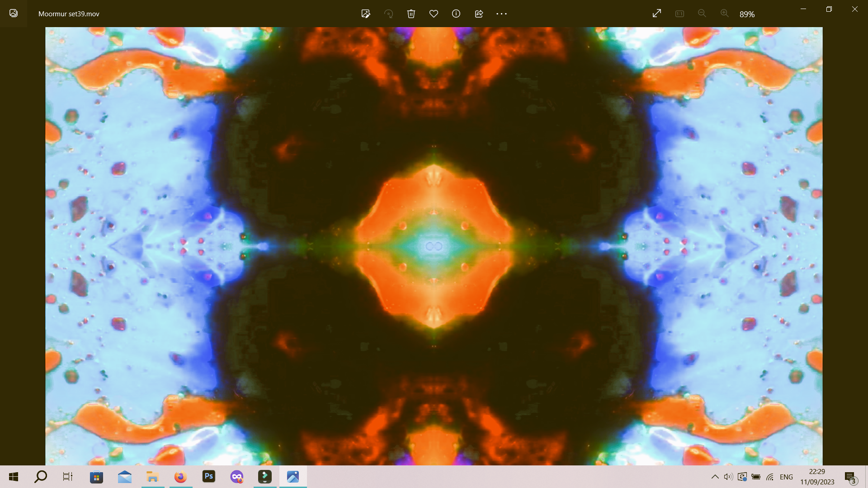Image resolution: width=868 pixels, height=488 pixels.
Task: Expand the hidden system tray icons chevron
Action: [x=715, y=477]
